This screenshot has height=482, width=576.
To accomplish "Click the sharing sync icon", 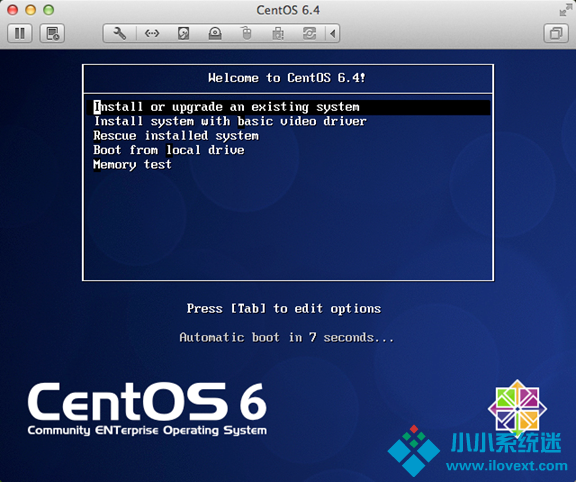I will (x=309, y=33).
